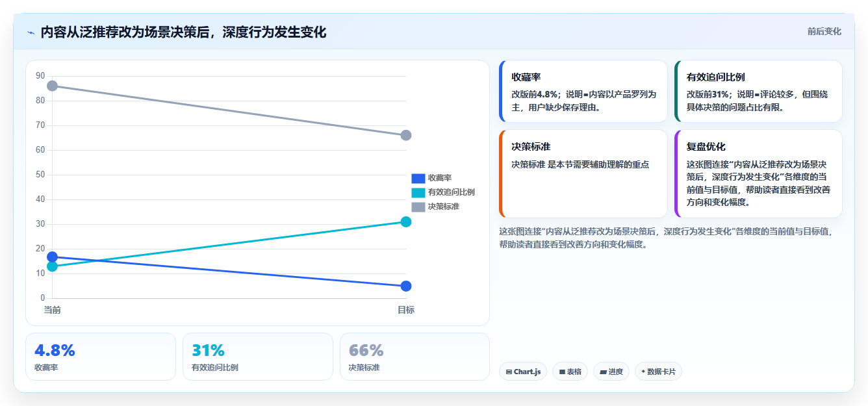The width and height of the screenshot is (868, 406).
Task: Click the gray 决策标准 point at 当前
Action: 53,86
